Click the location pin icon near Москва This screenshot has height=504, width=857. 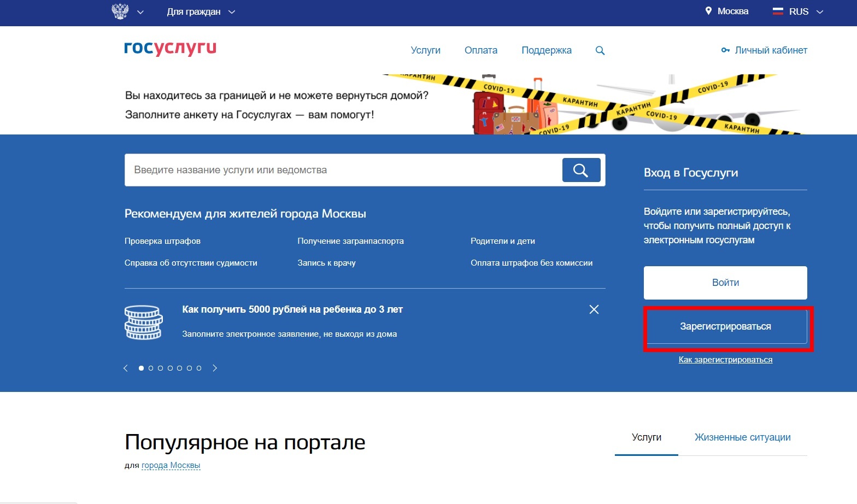(x=708, y=11)
